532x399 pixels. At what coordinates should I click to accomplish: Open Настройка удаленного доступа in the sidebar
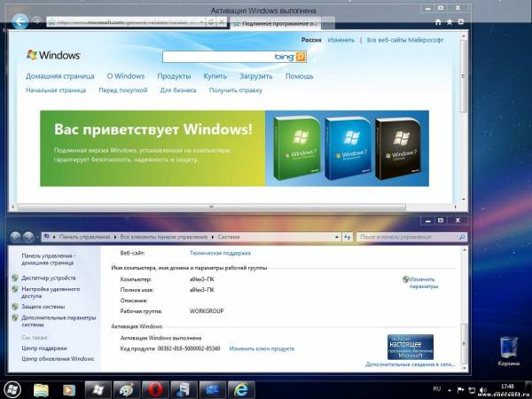51,293
